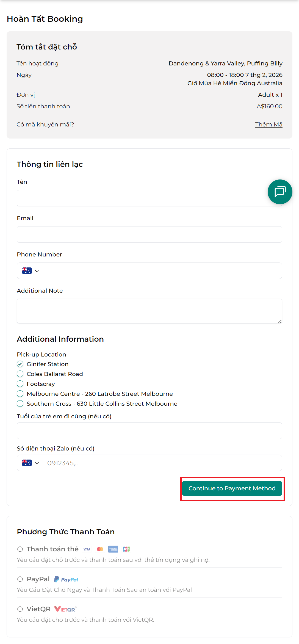Click the Email input field
This screenshot has width=299, height=644.
coord(149,234)
